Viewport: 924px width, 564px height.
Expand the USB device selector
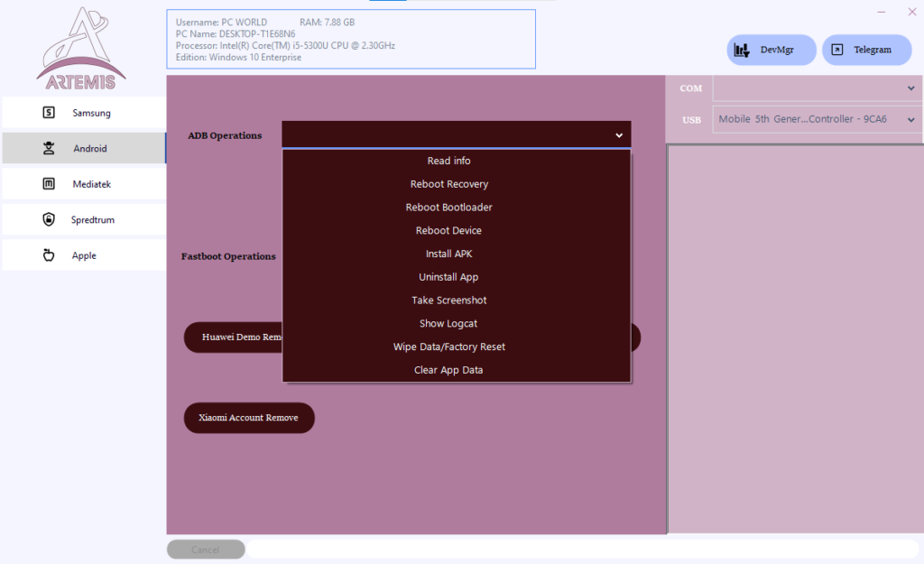click(817, 118)
